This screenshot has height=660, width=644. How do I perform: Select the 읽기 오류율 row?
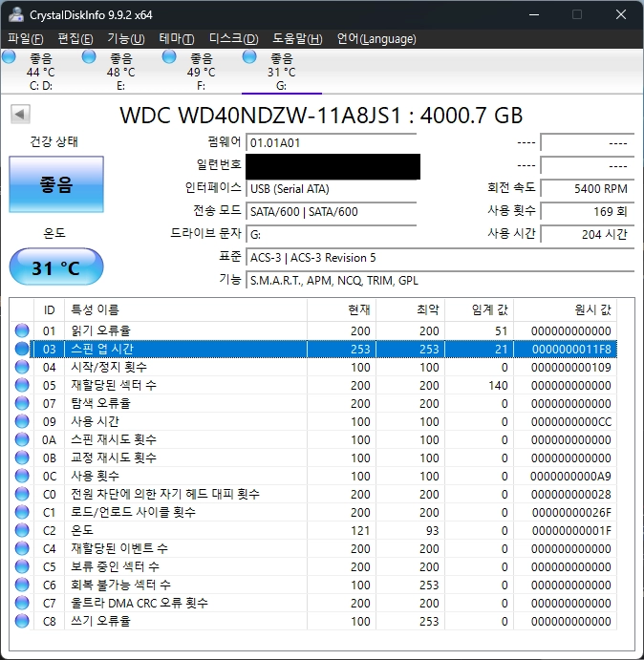[314, 330]
